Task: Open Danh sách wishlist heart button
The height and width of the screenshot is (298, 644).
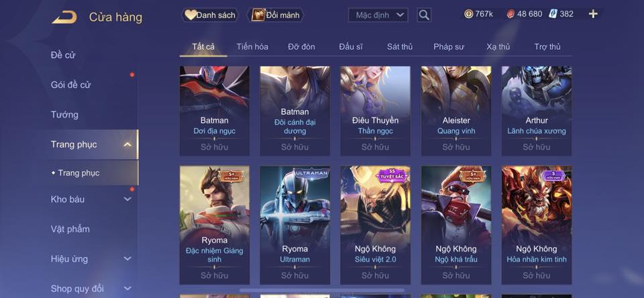Action: (x=210, y=15)
